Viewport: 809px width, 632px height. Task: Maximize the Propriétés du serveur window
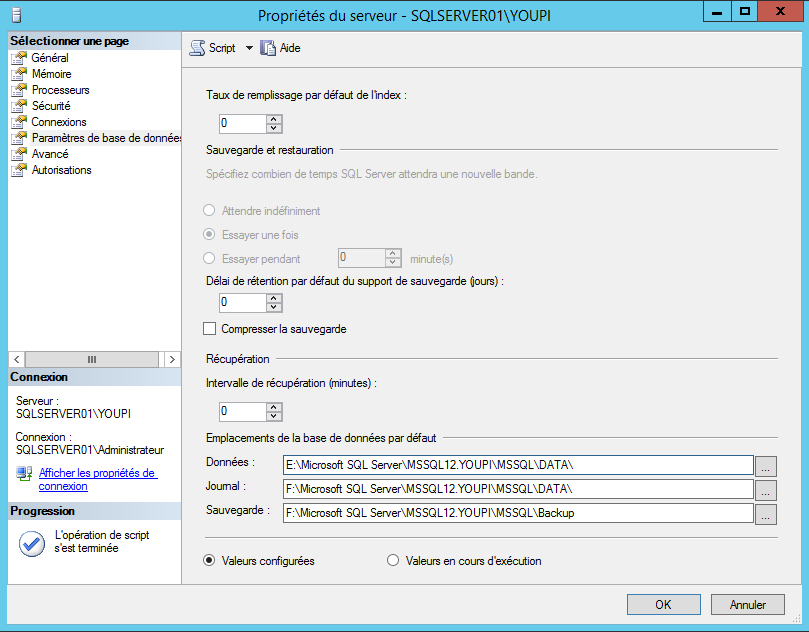[x=745, y=12]
